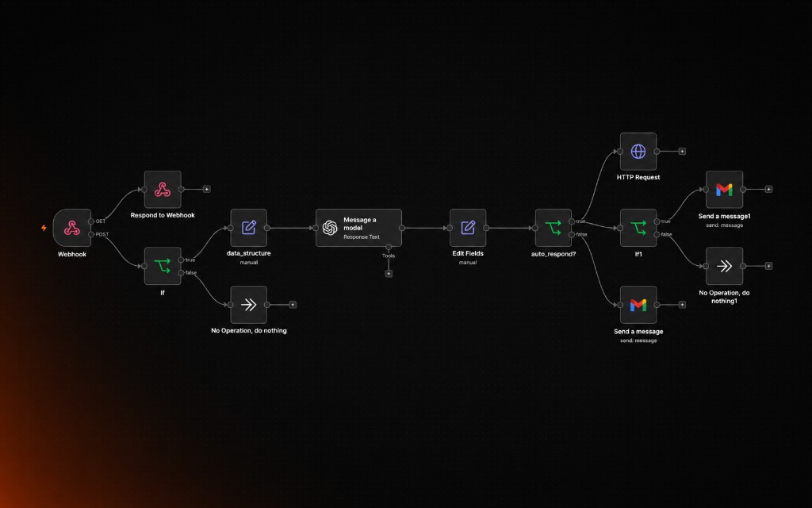Click the "auto_respond?" node label
This screenshot has width=812, height=508.
pos(553,254)
